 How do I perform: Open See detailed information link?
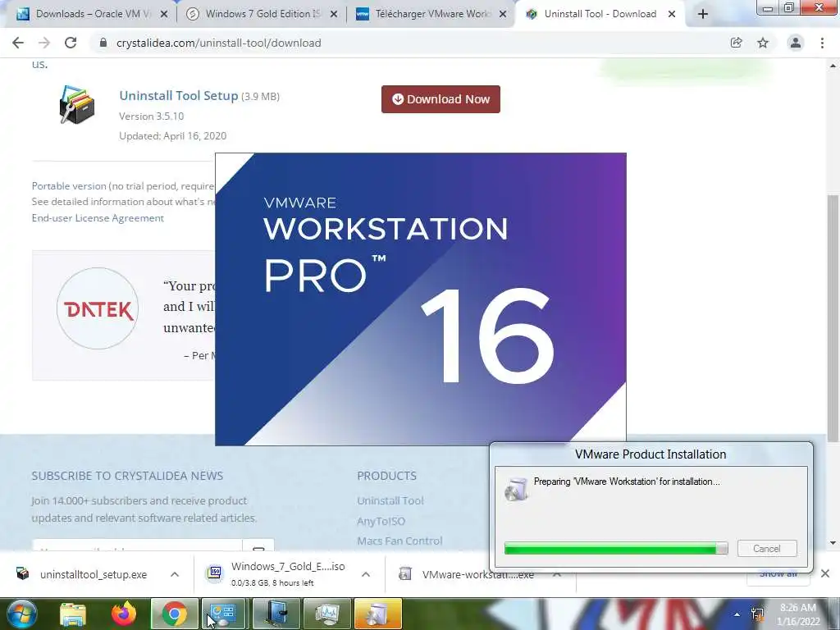[123, 202]
